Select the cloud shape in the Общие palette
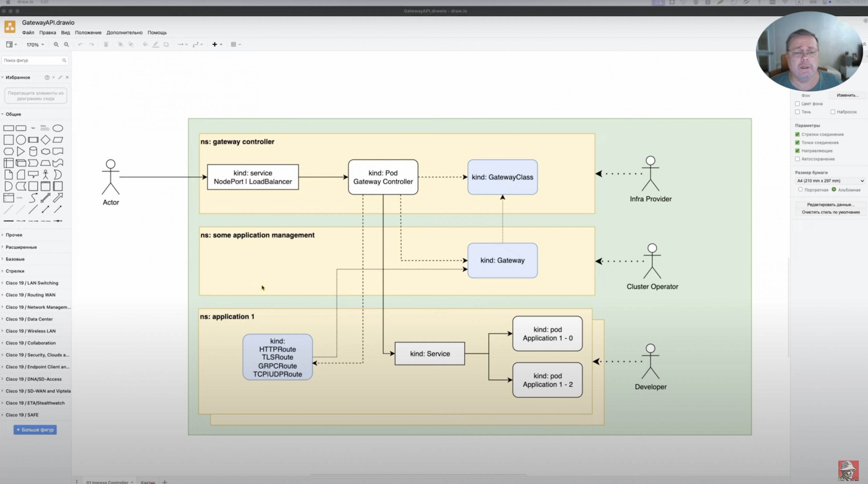 point(45,151)
